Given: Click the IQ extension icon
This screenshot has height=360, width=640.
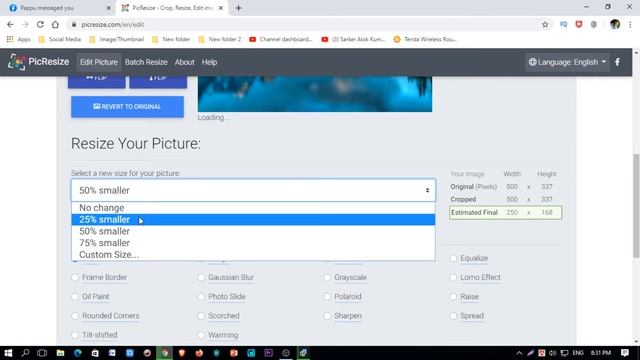Looking at the screenshot, I should coord(564,24).
